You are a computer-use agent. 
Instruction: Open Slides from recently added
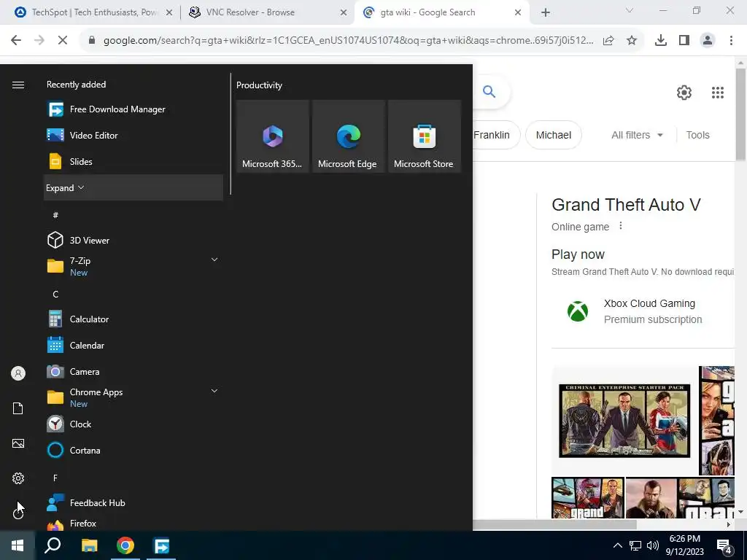tap(133, 162)
